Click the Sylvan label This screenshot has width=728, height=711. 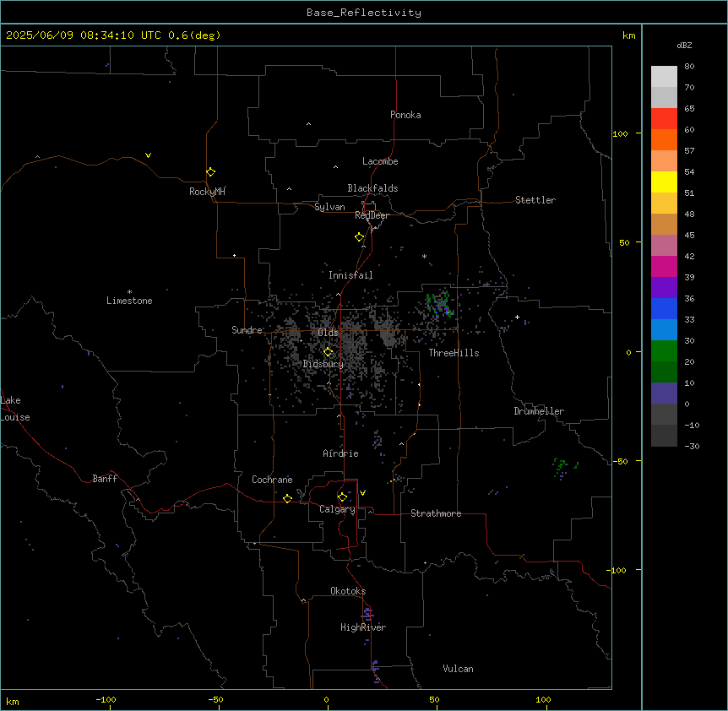tap(329, 207)
